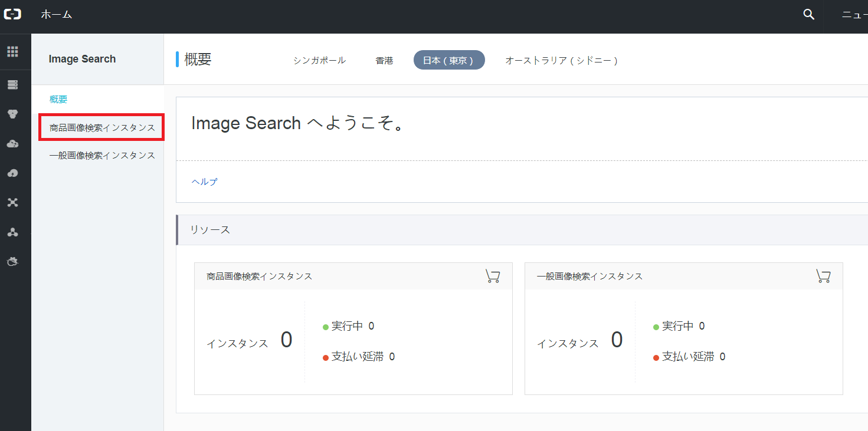Viewport: 868px width, 431px height.
Task: Click cart icon for 一般画像検索インスタンス card
Action: tap(823, 276)
